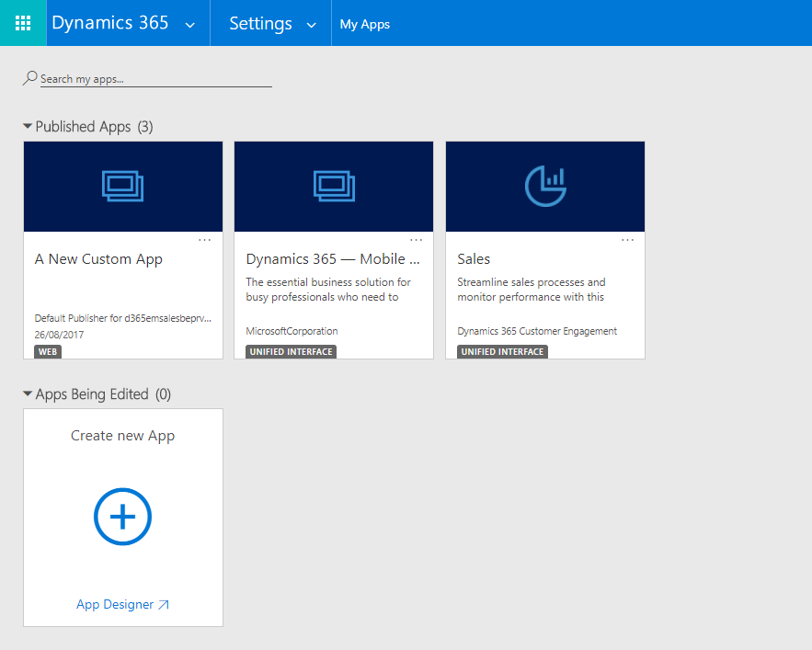
Task: Click the A New Custom App tile icon
Action: (122, 186)
